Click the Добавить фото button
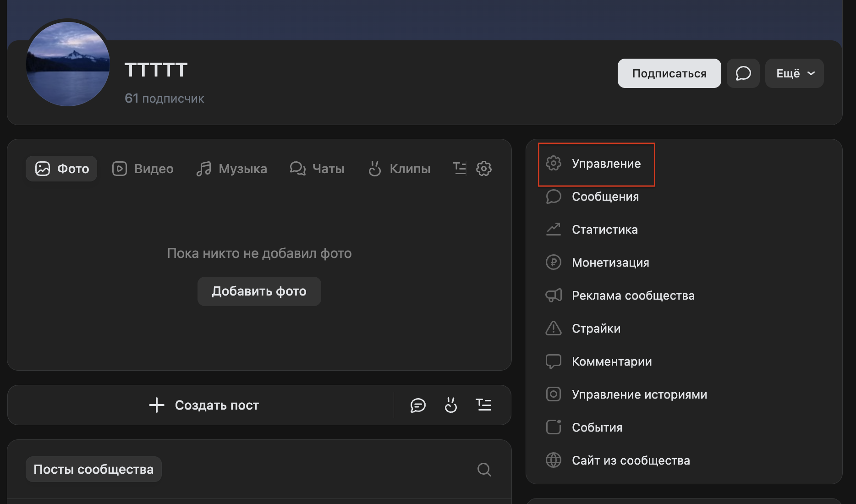This screenshot has height=504, width=856. [259, 291]
